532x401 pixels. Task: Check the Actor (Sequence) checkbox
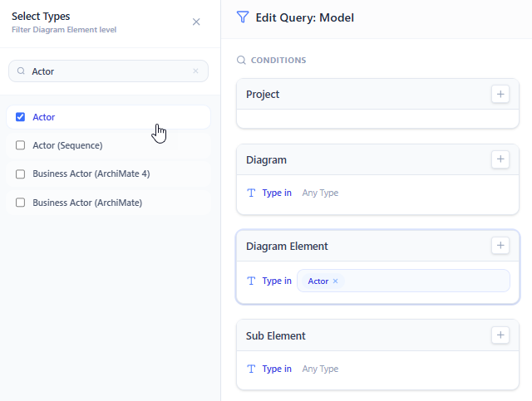point(20,145)
